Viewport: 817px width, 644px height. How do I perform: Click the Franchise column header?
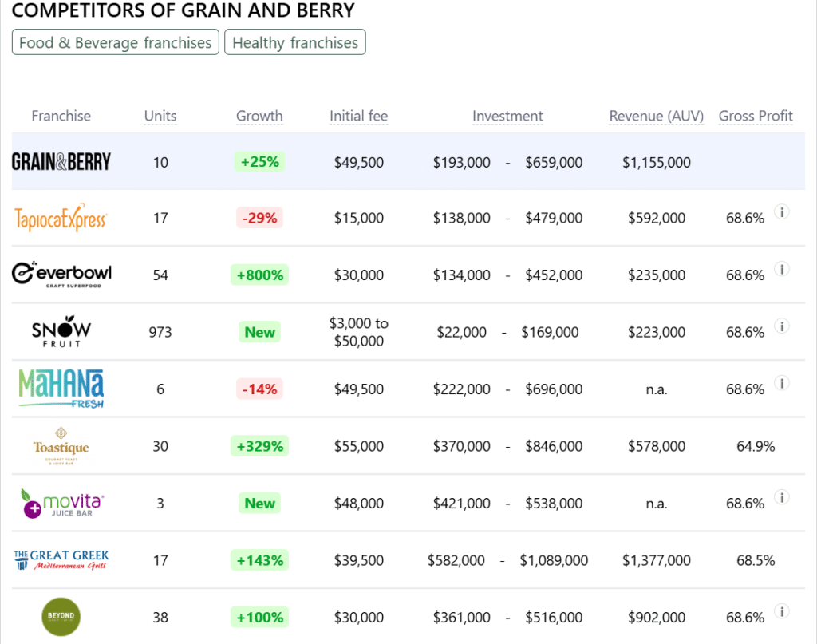(61, 116)
